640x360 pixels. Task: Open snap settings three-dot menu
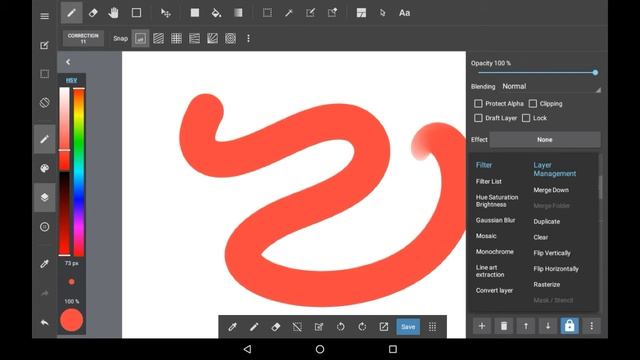pos(248,39)
